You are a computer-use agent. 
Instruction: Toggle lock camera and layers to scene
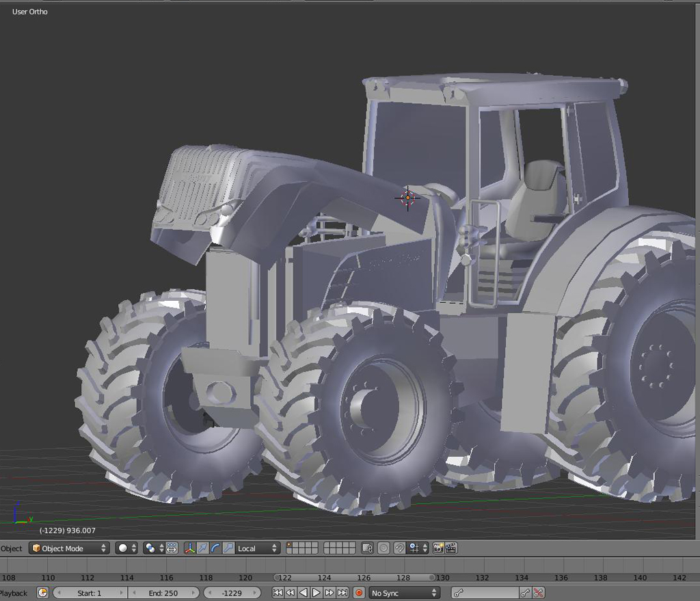[367, 548]
